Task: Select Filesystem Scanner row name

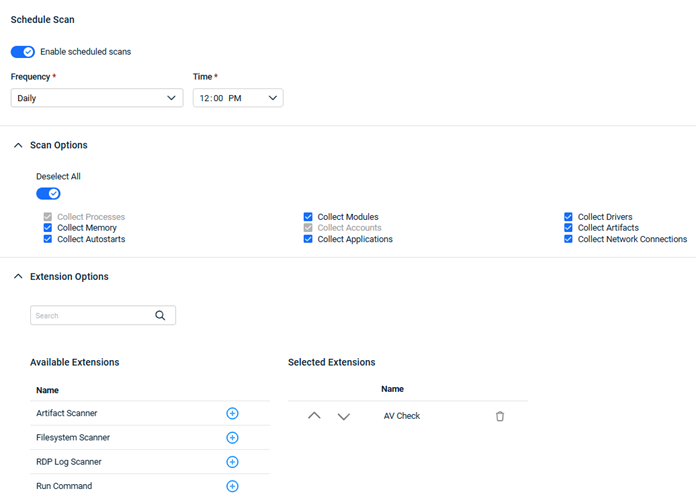Action: pos(73,438)
